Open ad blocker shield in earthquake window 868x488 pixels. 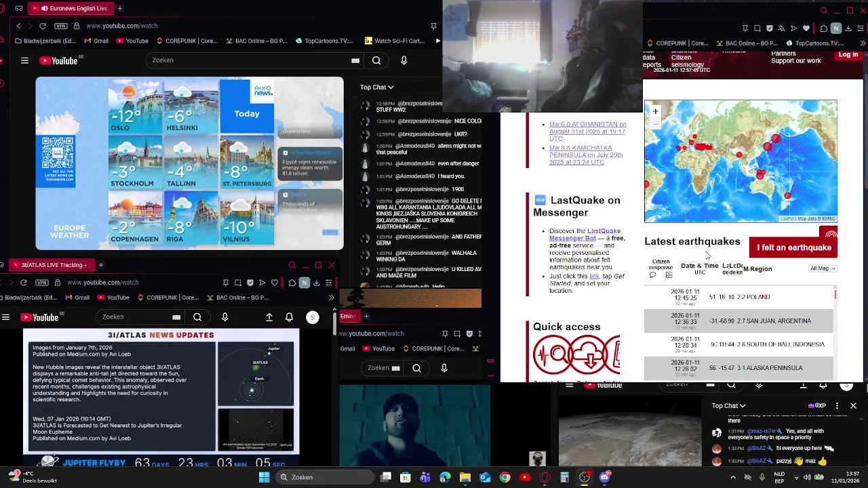pos(770,28)
